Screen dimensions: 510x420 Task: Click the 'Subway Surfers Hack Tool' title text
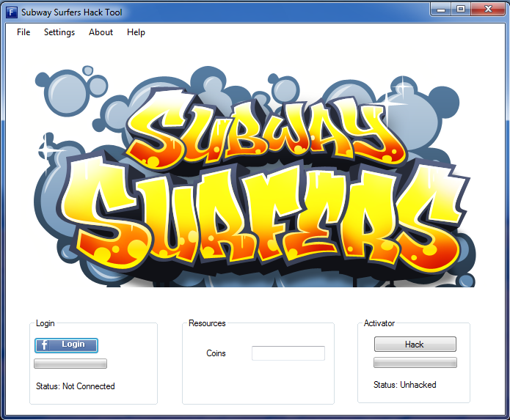72,12
